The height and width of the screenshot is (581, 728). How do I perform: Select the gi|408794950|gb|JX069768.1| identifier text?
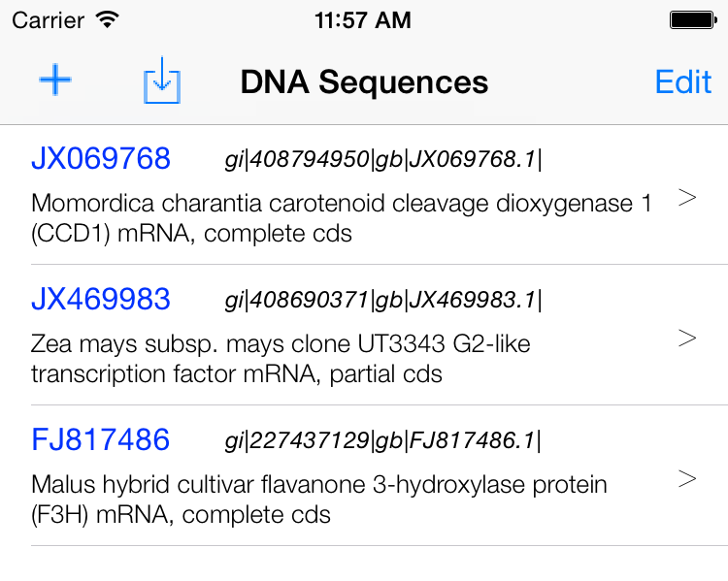383,160
